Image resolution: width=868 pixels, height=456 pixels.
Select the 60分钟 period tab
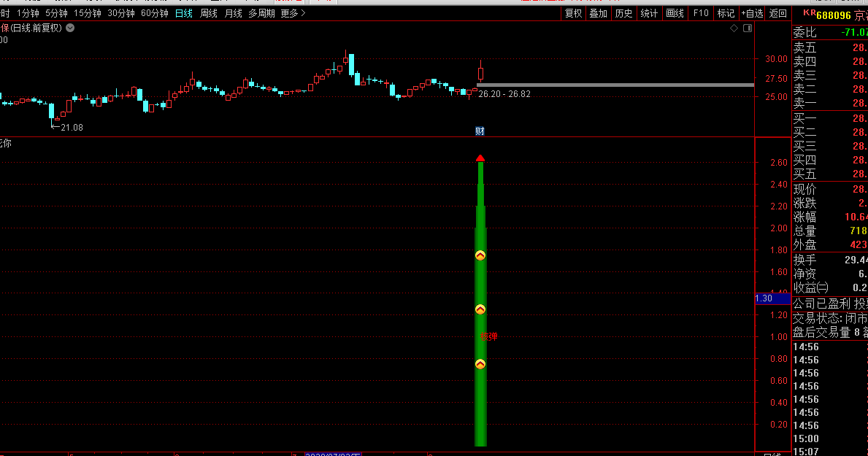pos(154,13)
